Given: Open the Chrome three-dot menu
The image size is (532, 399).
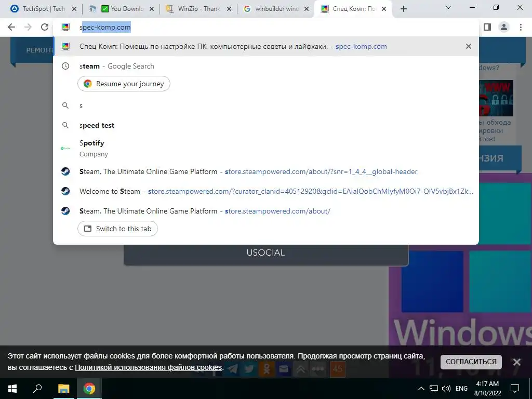Looking at the screenshot, I should [521, 27].
